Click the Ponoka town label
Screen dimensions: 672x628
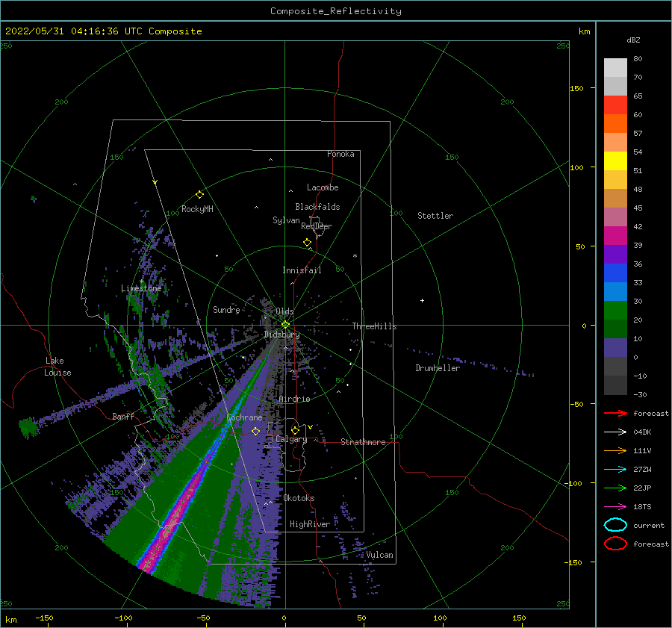[340, 154]
